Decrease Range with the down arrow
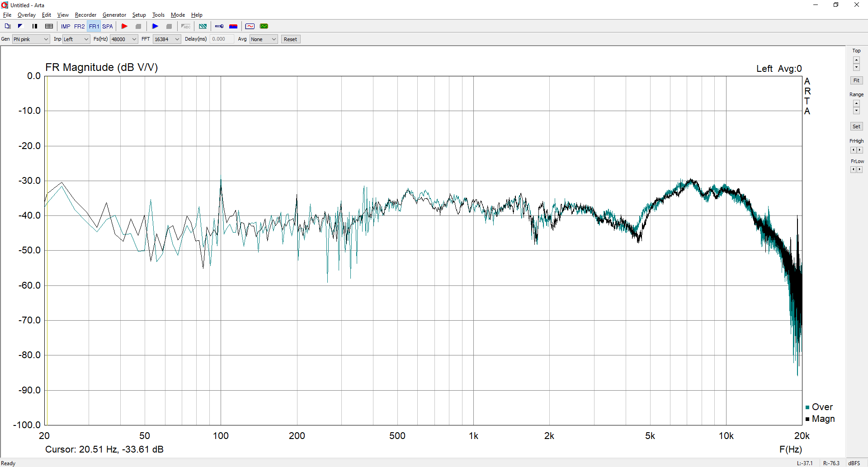This screenshot has height=467, width=868. [856, 111]
